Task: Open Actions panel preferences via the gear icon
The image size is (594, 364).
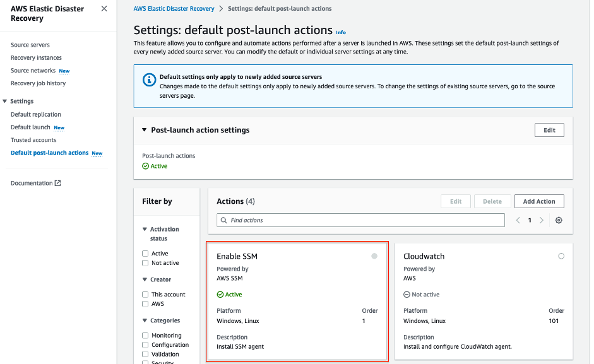Action: [558, 220]
